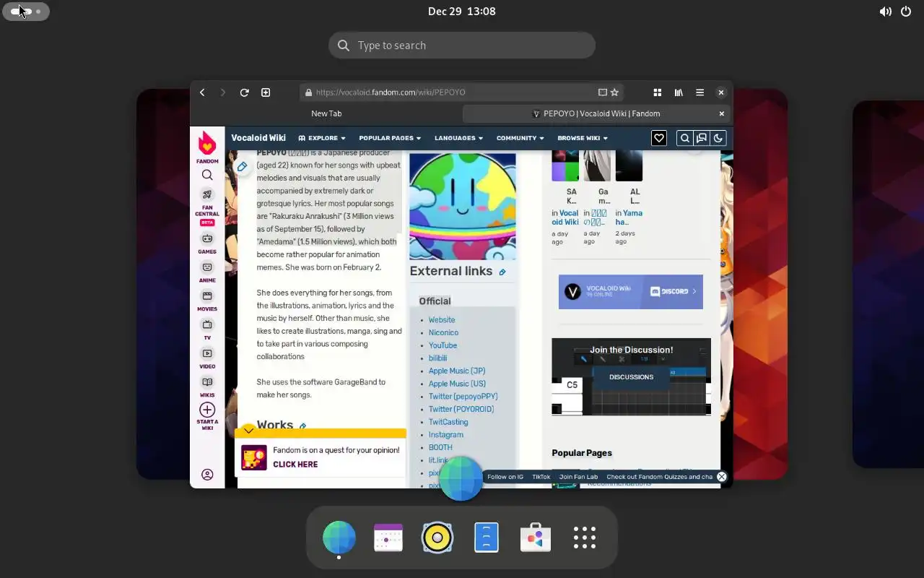The height and width of the screenshot is (578, 924).
Task: Open the browser hamburger menu
Action: [x=699, y=92]
